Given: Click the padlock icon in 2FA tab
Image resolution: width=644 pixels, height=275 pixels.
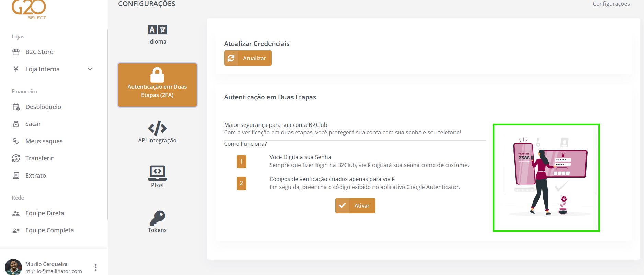Looking at the screenshot, I should 157,75.
